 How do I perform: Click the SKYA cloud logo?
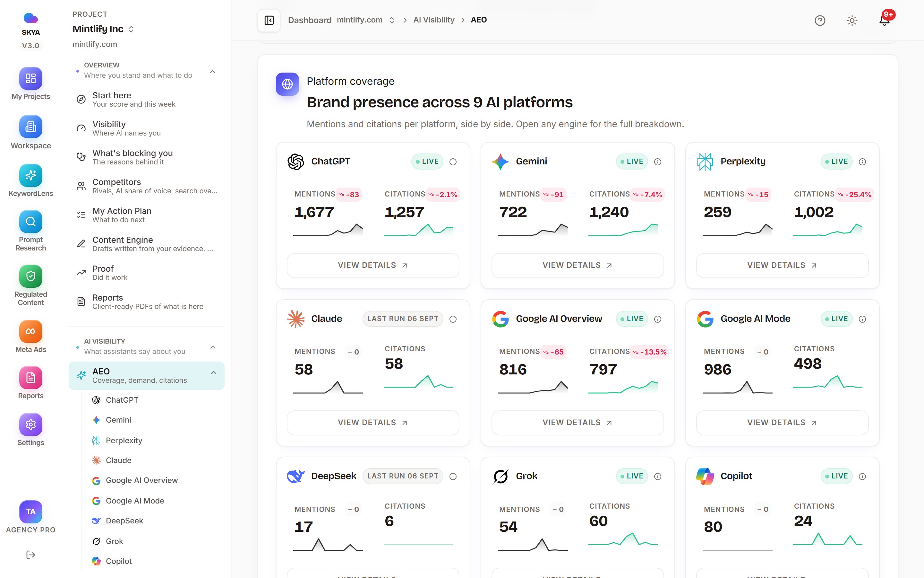click(x=30, y=18)
